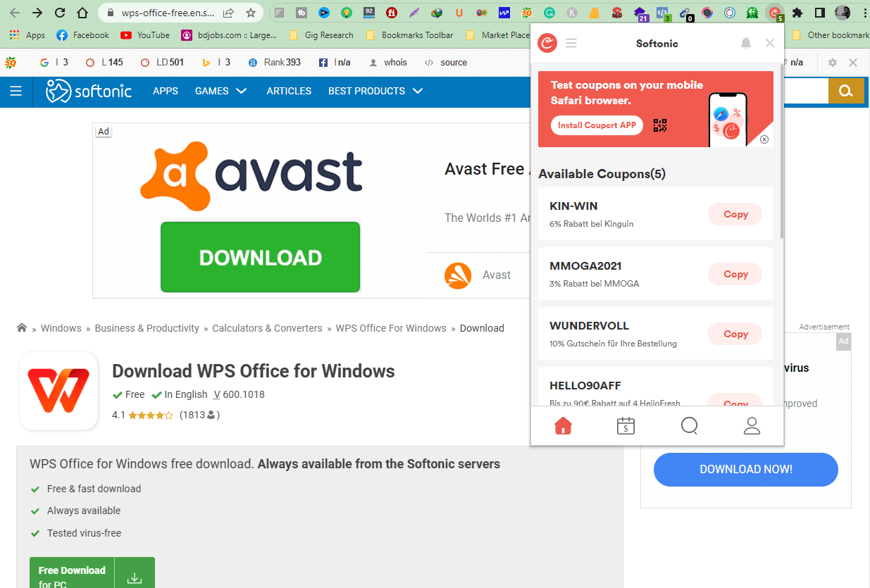
Task: Open the browser profile avatar
Action: tap(843, 12)
